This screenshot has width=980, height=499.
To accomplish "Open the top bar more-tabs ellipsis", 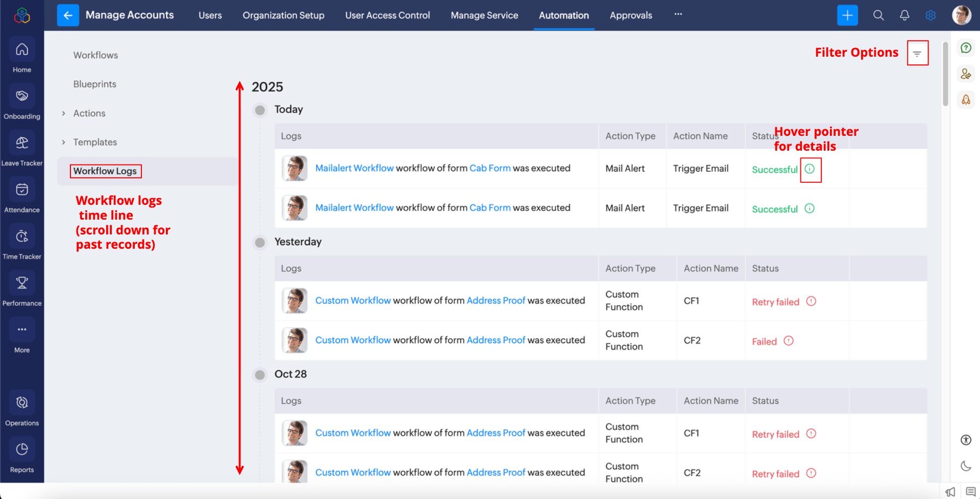I will (x=678, y=14).
